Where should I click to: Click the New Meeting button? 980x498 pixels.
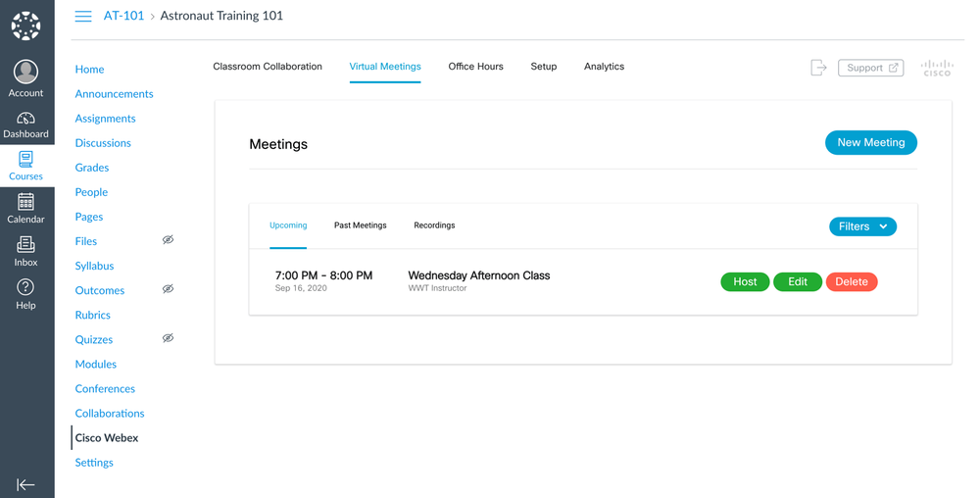coord(870,143)
